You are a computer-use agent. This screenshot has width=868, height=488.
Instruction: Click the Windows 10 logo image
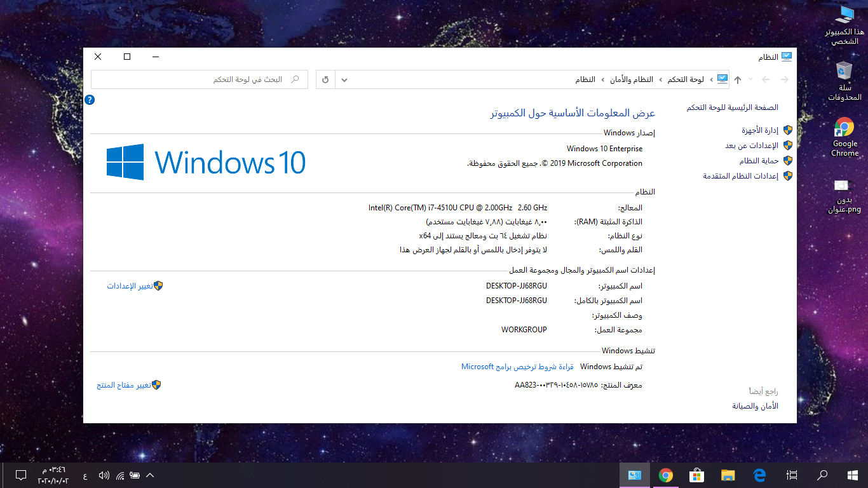point(206,162)
